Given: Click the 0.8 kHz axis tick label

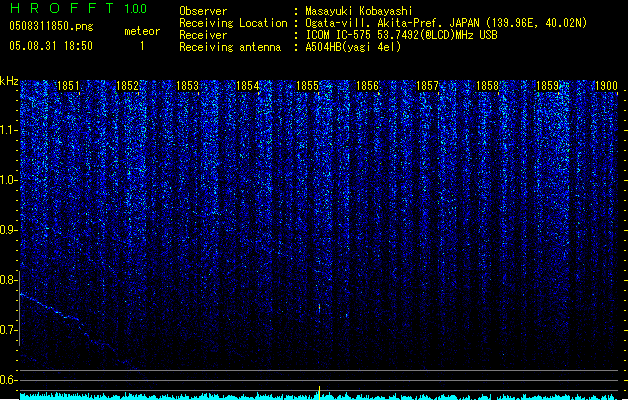Looking at the screenshot, I should pos(9,280).
